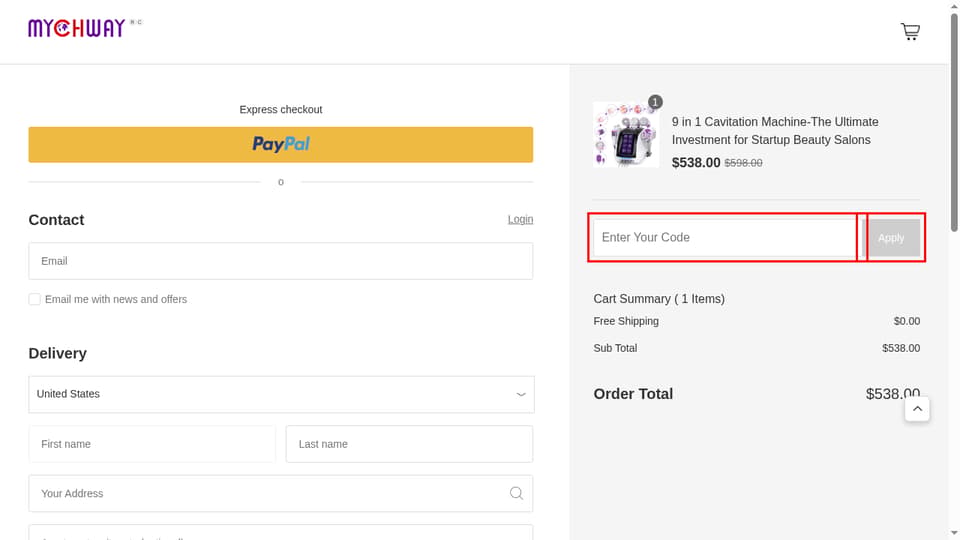Screen dimensions: 960x540
Task: Enable Email me with news and offers checkbox
Action: (34, 299)
